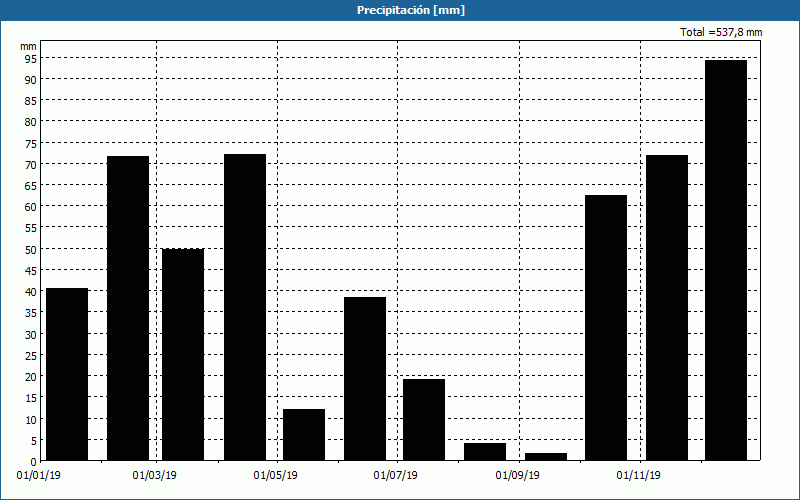Click the May bar near 12 mm

click(304, 435)
